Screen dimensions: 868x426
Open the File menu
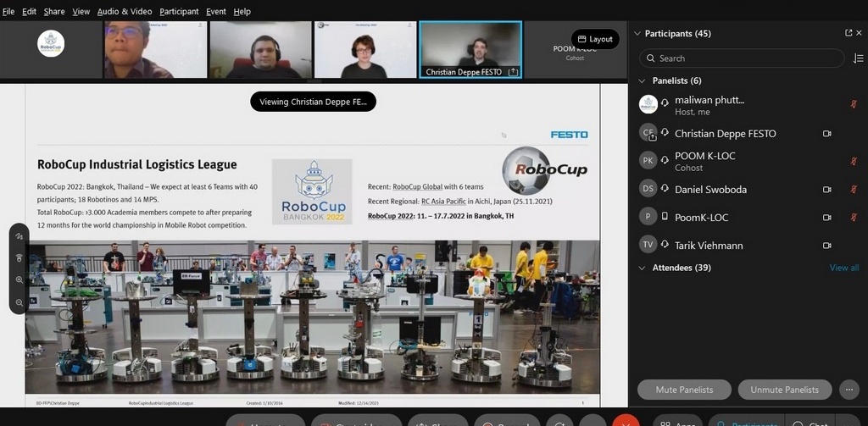click(8, 11)
